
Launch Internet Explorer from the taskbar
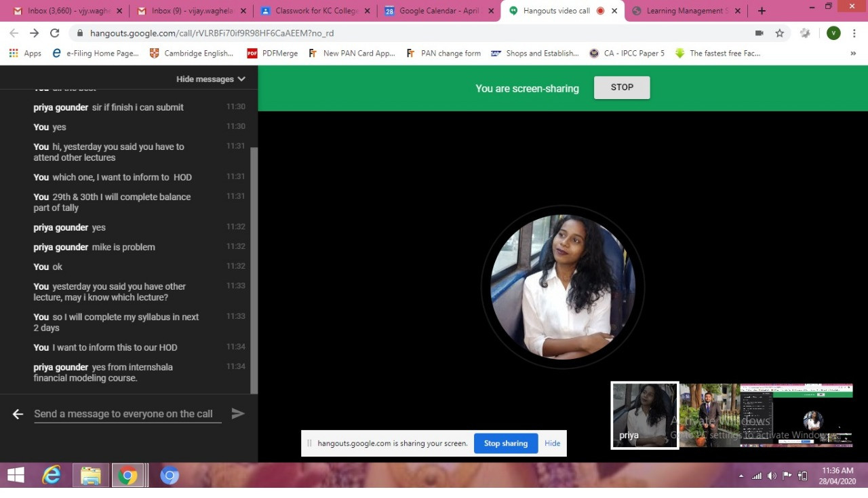click(x=52, y=476)
